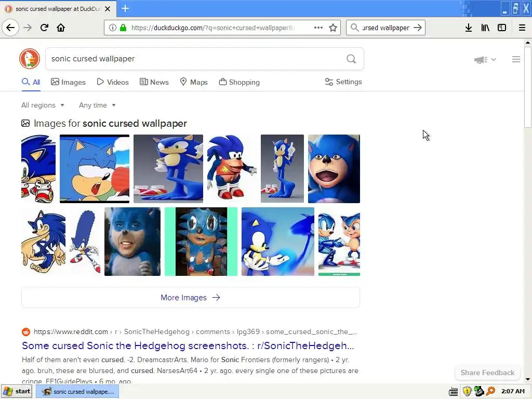The width and height of the screenshot is (532, 399).
Task: Open the classic Sonic cartoon closeup thumbnail
Action: point(95,169)
